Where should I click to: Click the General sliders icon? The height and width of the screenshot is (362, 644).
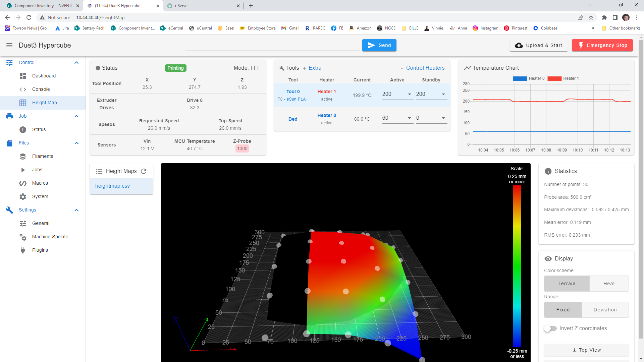23,224
